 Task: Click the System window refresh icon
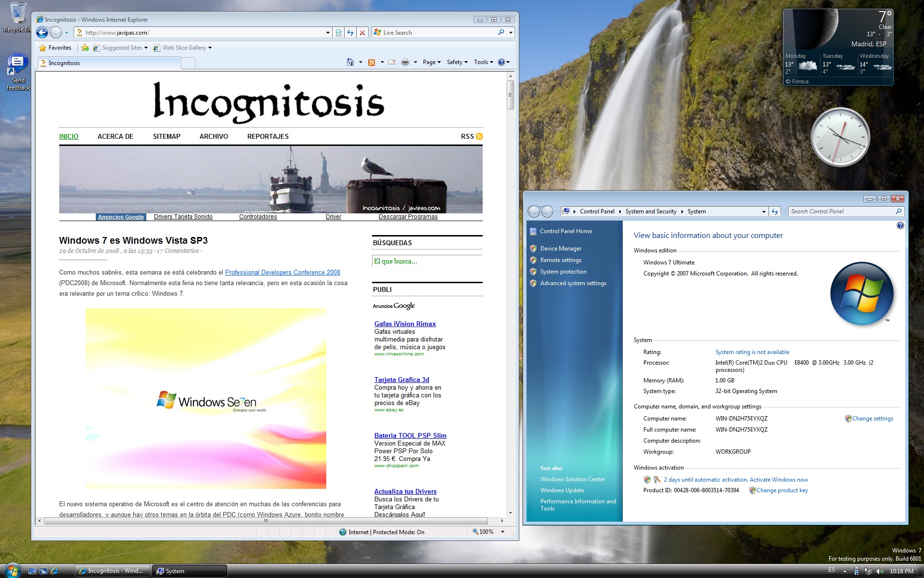[x=775, y=211]
